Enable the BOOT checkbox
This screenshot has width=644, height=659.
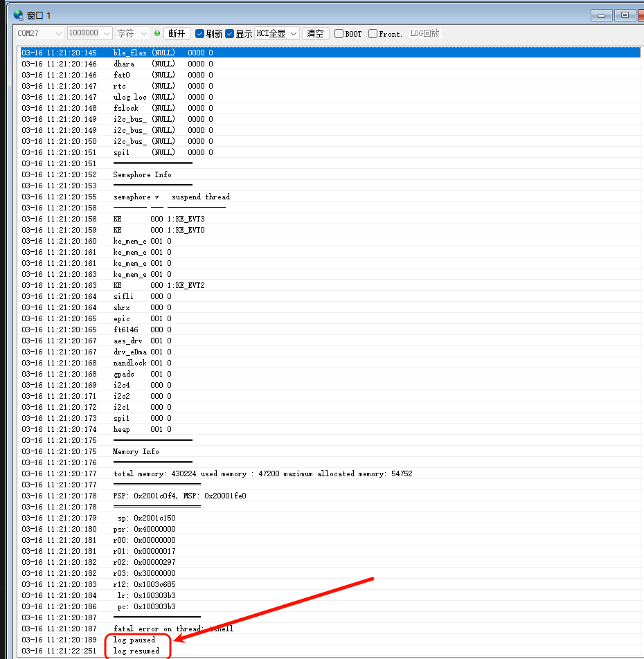[x=339, y=34]
